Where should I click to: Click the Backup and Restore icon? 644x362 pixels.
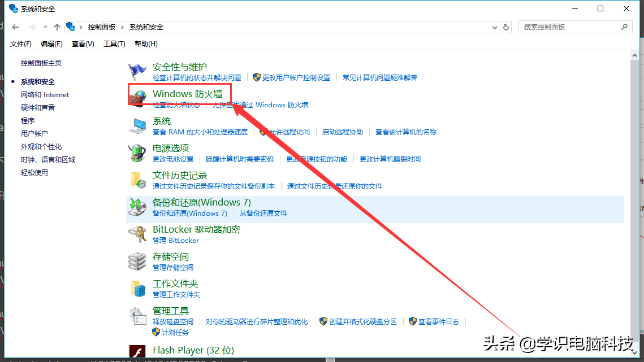point(137,207)
